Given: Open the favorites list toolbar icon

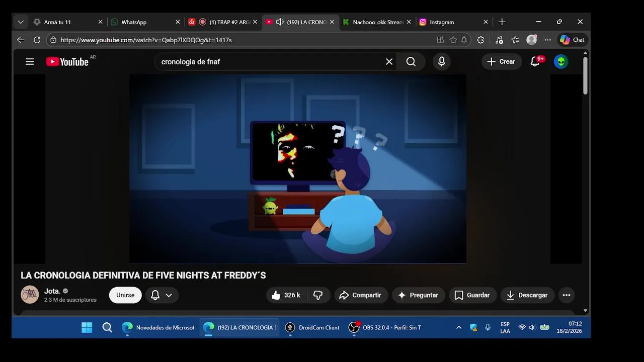Looking at the screenshot, I should (x=515, y=40).
